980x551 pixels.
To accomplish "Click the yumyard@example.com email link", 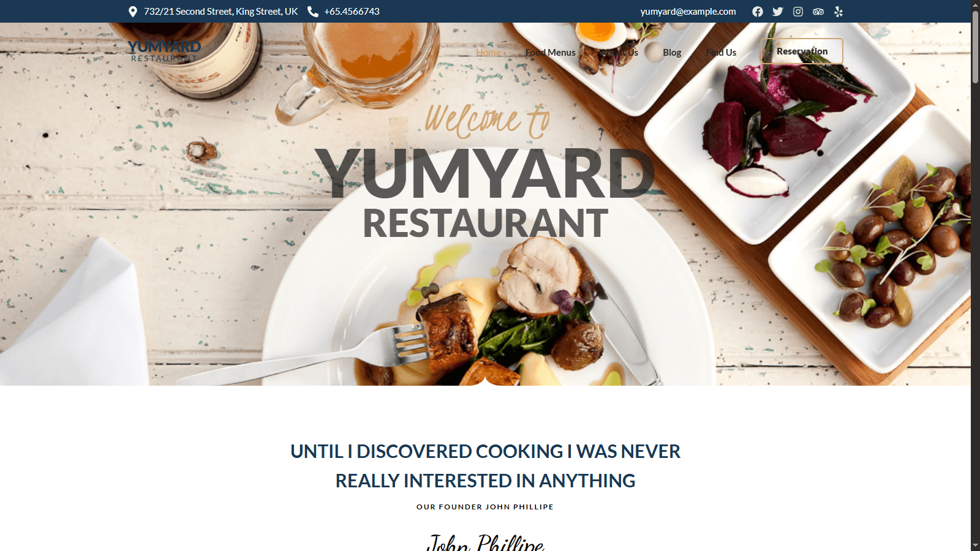I will [x=688, y=12].
